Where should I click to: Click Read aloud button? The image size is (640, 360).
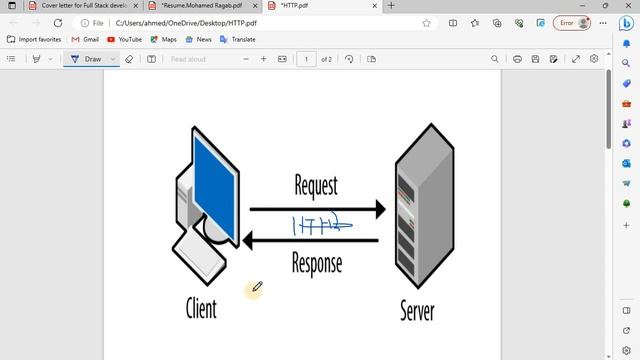(x=188, y=59)
